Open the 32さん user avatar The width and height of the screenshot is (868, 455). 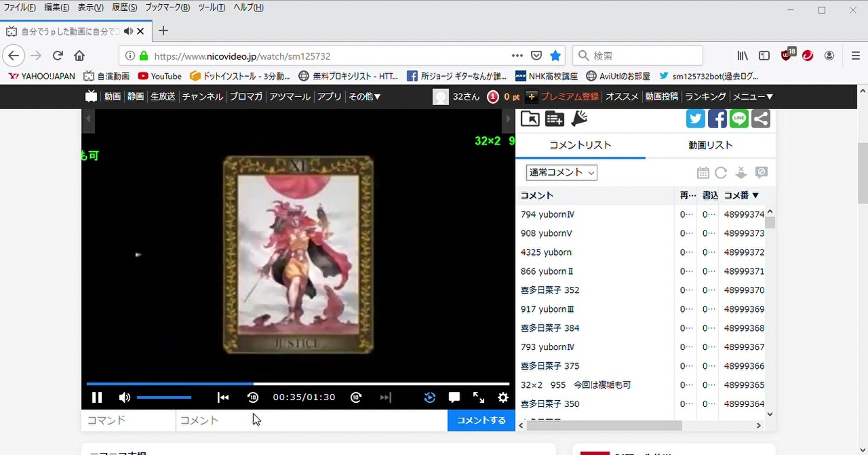click(441, 97)
